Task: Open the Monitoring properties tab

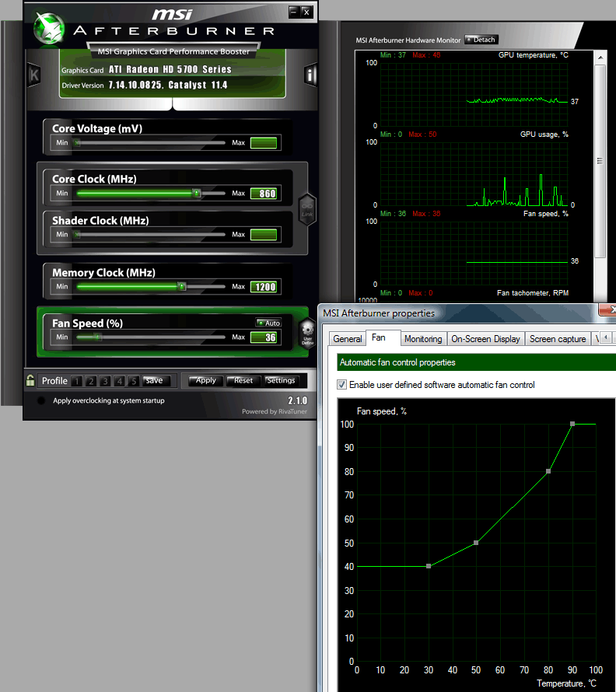Action: [423, 339]
